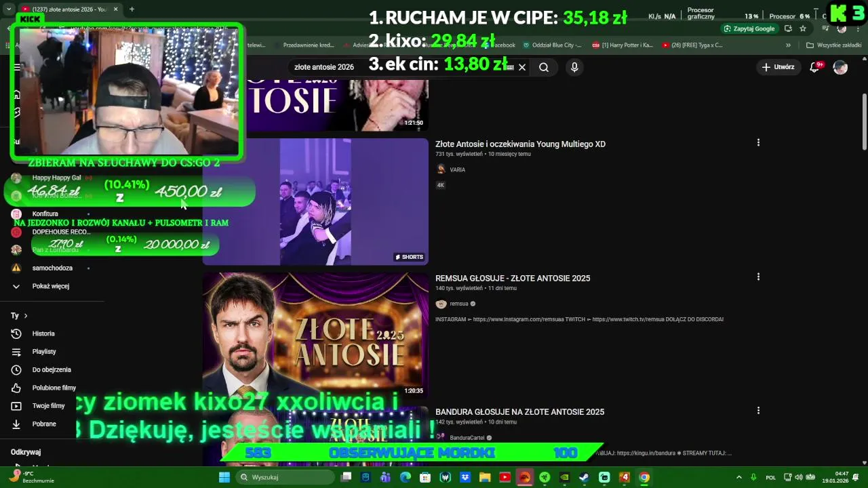
Task: Open Polubione filmy
Action: coord(54,388)
